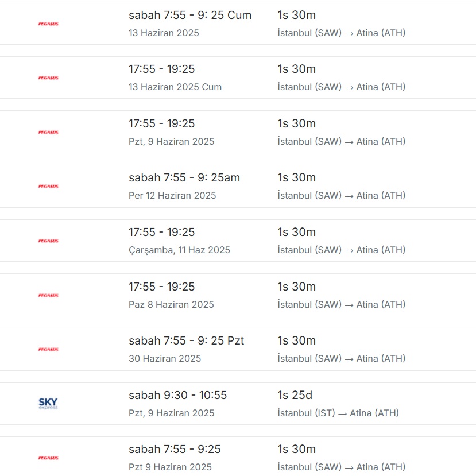The height and width of the screenshot is (476, 476).
Task: Click 1s 30m duration on 30 Haziran flight
Action: click(x=297, y=340)
